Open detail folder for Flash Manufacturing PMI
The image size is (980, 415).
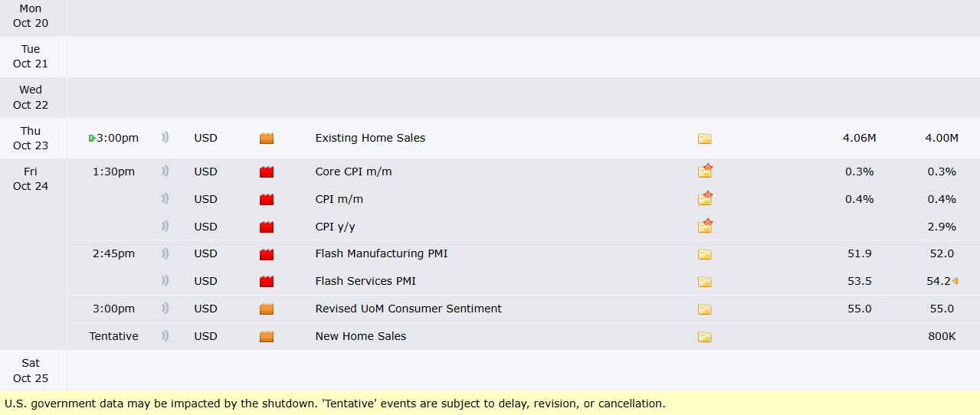(x=704, y=254)
